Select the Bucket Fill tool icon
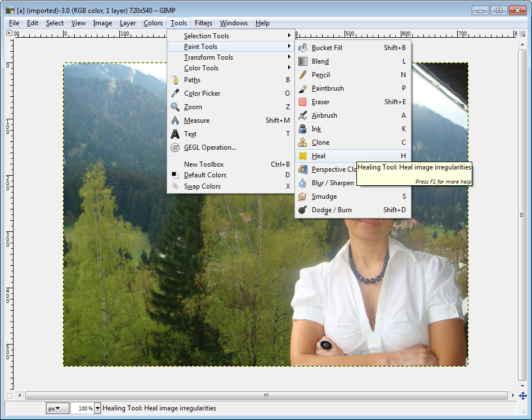Viewport: 532px width, 420px height. (x=303, y=48)
